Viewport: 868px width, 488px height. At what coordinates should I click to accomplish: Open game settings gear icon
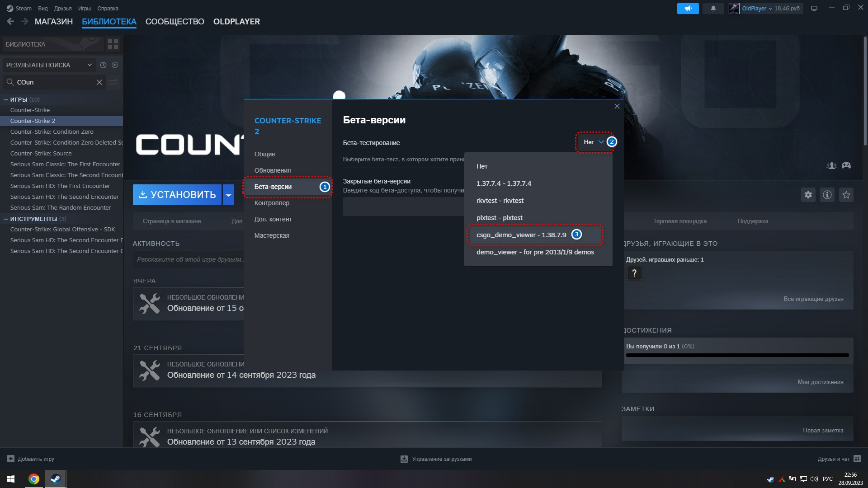pyautogui.click(x=808, y=195)
